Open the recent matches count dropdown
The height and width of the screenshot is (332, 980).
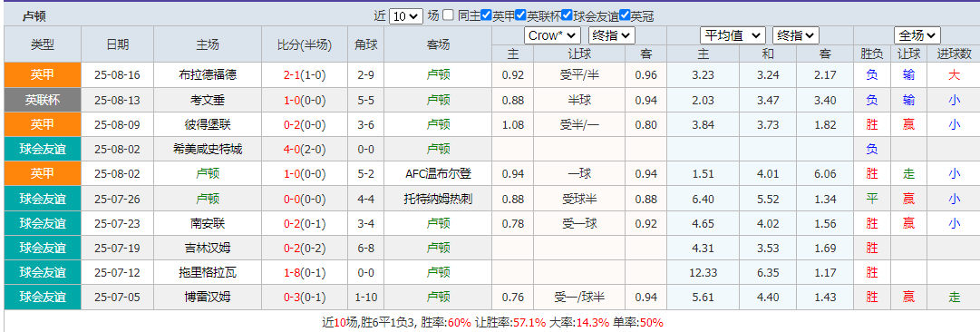click(405, 16)
